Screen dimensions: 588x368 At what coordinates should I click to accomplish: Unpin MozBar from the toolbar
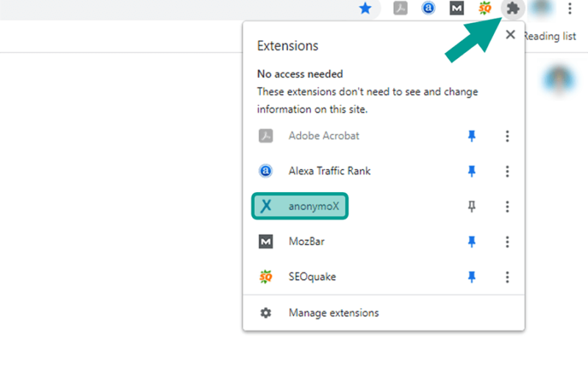(x=471, y=241)
